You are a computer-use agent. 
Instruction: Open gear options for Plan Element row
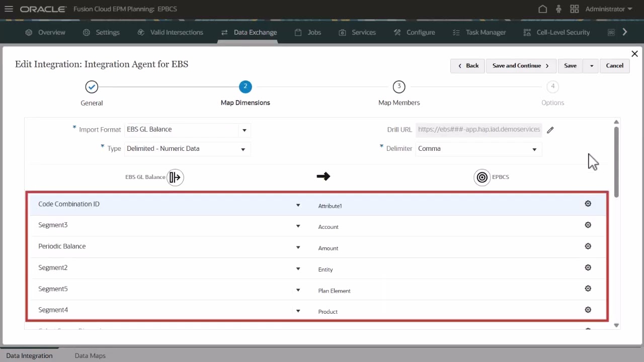[x=588, y=289]
